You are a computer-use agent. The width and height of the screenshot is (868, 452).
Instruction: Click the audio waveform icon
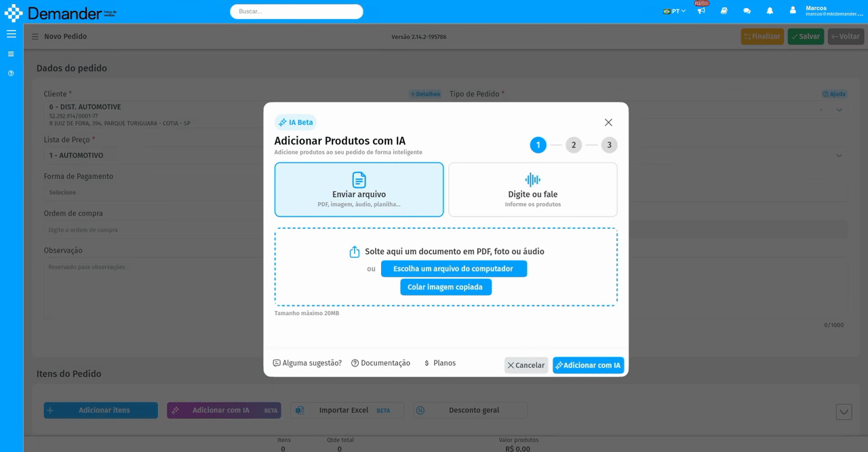[533, 180]
